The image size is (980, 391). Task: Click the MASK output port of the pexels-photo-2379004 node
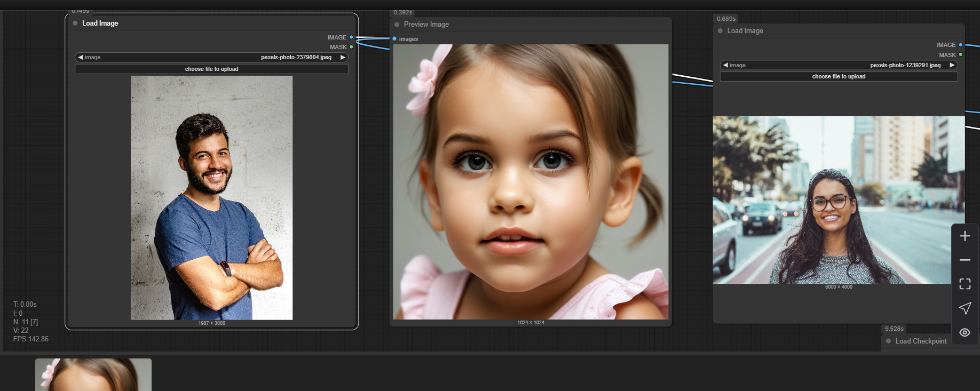351,47
